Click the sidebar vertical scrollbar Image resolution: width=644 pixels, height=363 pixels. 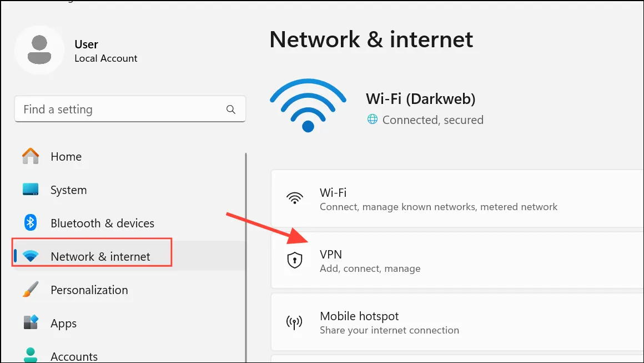pos(245,258)
